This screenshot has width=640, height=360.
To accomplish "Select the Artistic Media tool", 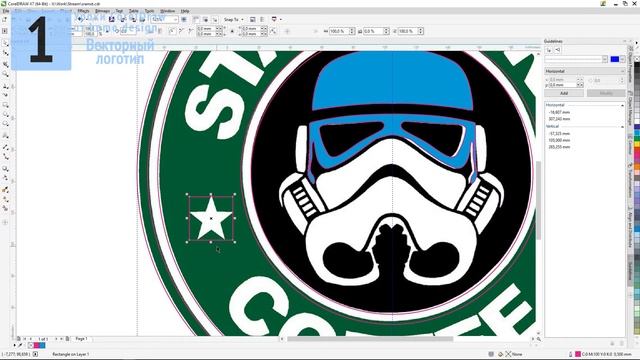I will 5,95.
